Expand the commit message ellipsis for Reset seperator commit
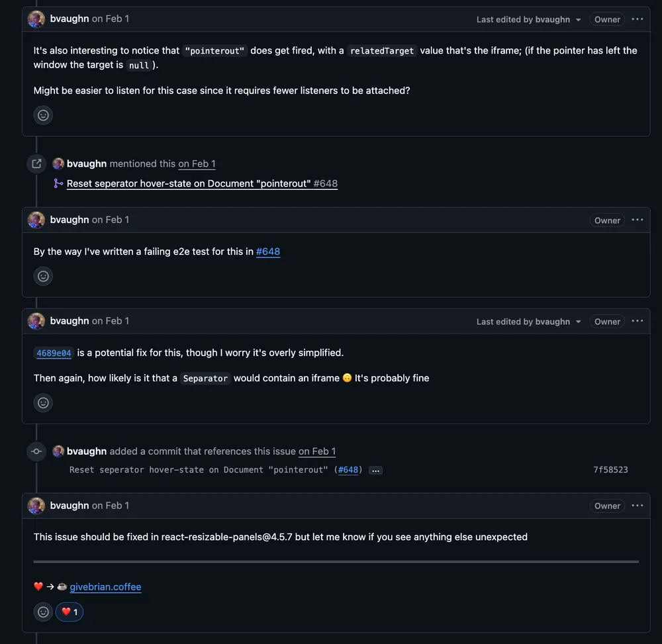The image size is (662, 644). 375,470
